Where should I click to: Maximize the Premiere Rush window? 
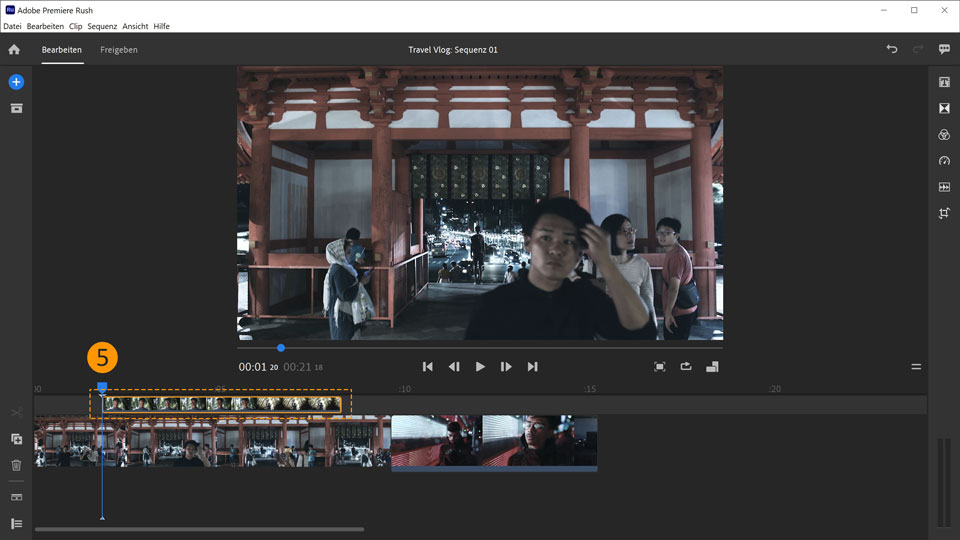coord(914,10)
